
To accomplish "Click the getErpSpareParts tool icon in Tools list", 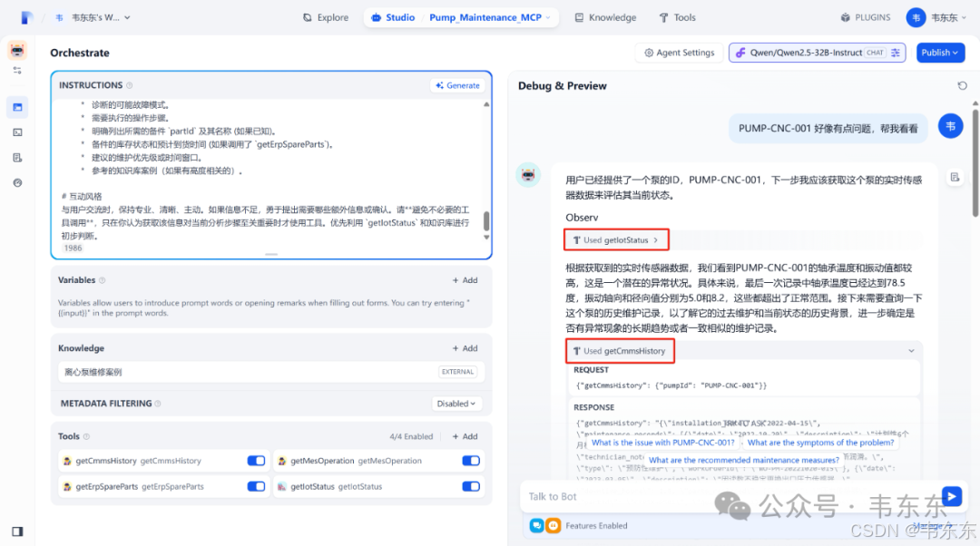I will pos(67,487).
